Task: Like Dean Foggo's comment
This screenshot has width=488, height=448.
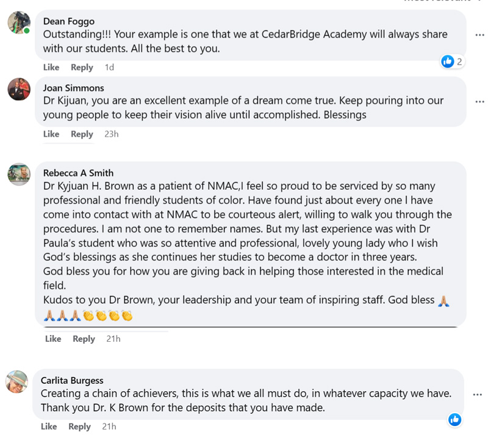Action: [x=51, y=67]
